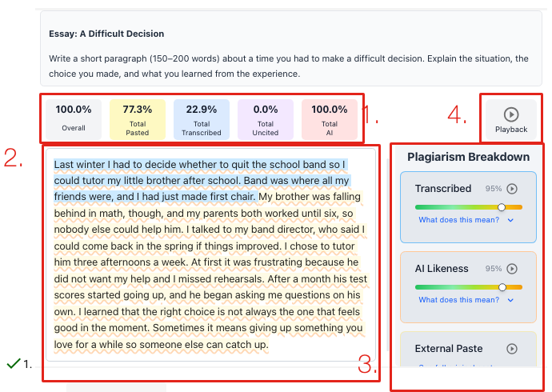Click the green checkmark beside item 1
Screen dimensions: 552x392
pyautogui.click(x=14, y=363)
